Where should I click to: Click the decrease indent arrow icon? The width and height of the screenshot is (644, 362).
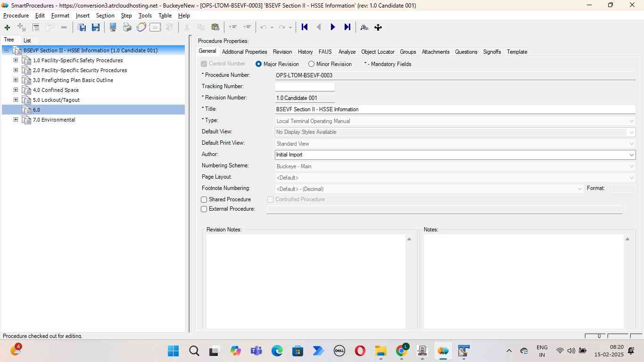coord(232,27)
